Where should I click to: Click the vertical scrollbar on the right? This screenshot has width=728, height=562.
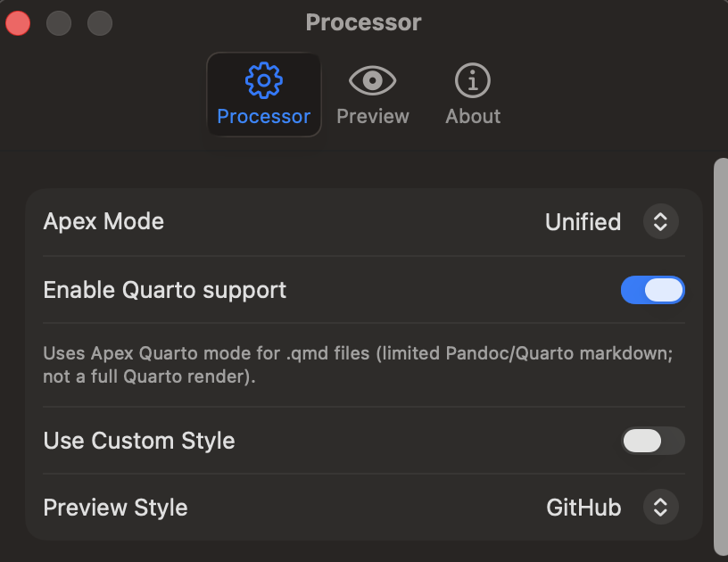tap(721, 358)
